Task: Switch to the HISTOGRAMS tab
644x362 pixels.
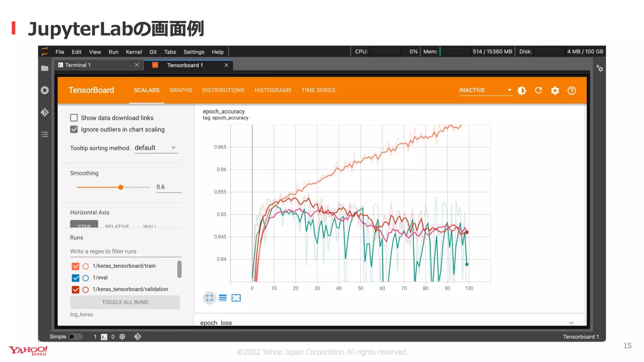Action: pos(273,90)
